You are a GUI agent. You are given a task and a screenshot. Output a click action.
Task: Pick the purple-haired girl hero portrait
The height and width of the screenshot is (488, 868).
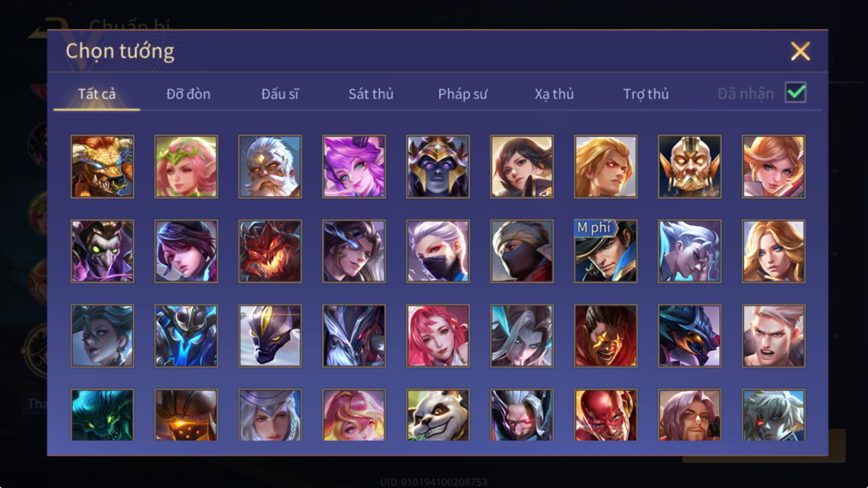354,166
